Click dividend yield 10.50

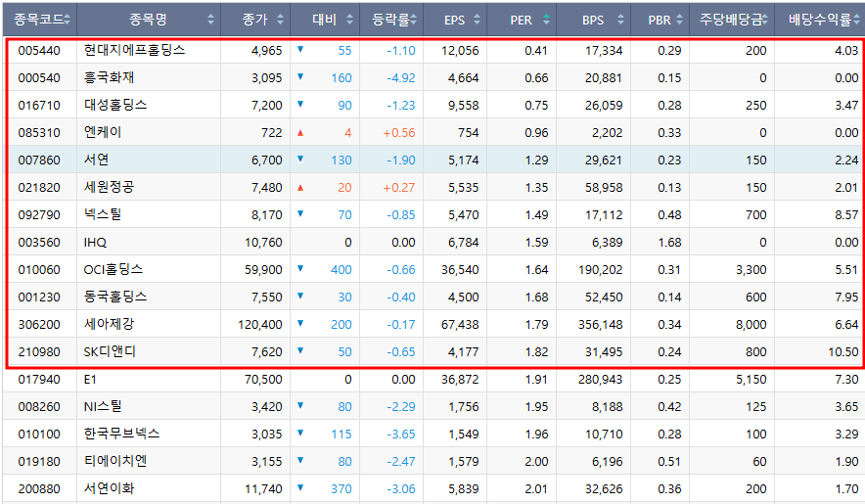pos(843,352)
